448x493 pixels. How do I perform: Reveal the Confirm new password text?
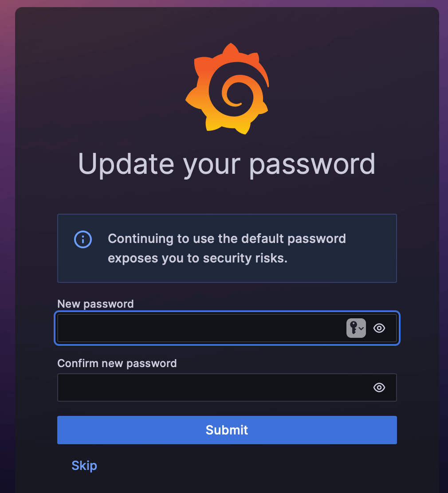pos(379,387)
